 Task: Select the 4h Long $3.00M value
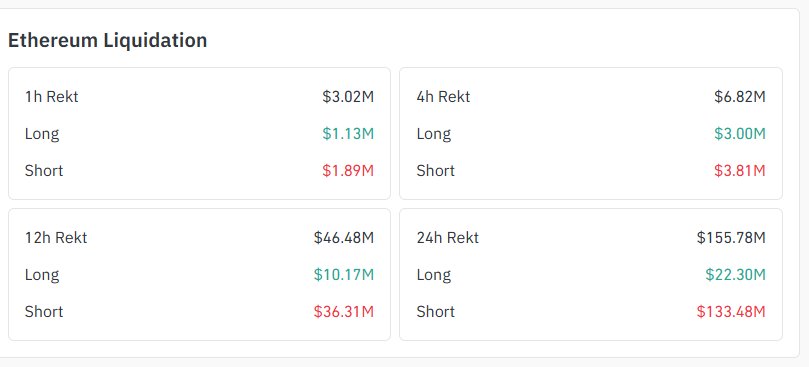tap(740, 134)
